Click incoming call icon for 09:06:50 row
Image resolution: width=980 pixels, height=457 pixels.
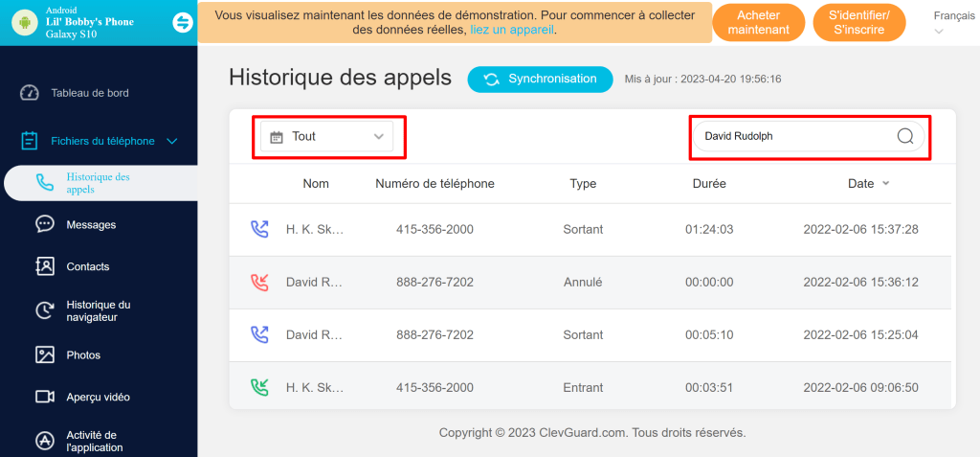(259, 387)
